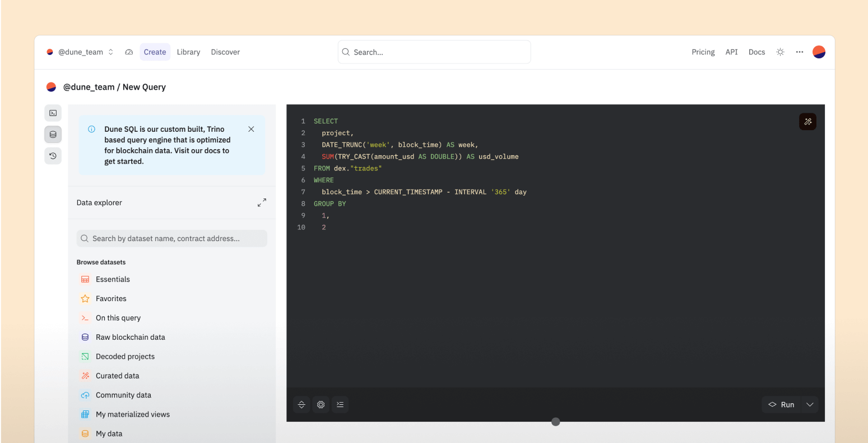Viewport: 868px width, 443px height.
Task: Click the Dune logo in the breadcrumb
Action: tap(51, 87)
